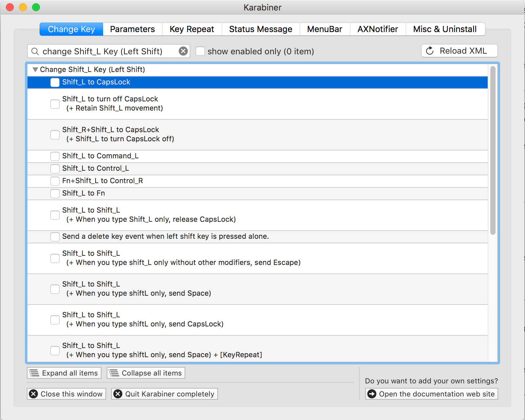Select the 'Shift_L to Command_L' row text
525x420 pixels.
[100, 156]
